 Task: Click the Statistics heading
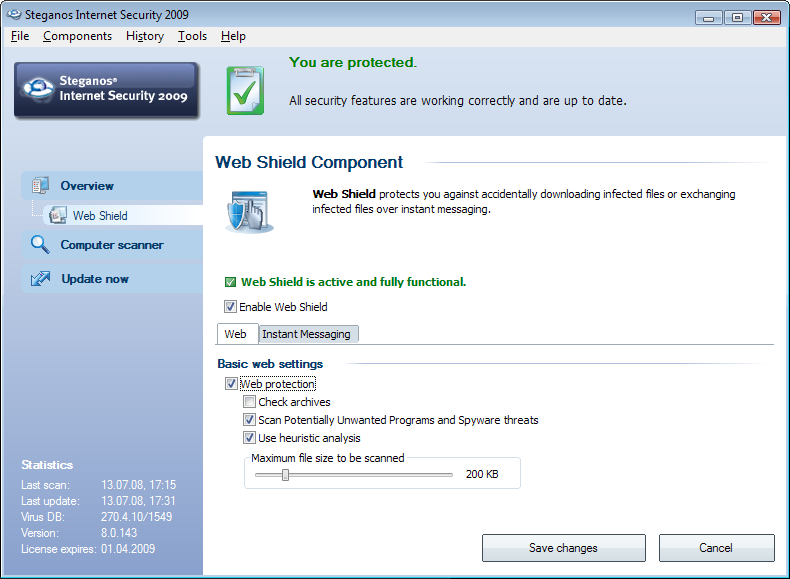[47, 465]
